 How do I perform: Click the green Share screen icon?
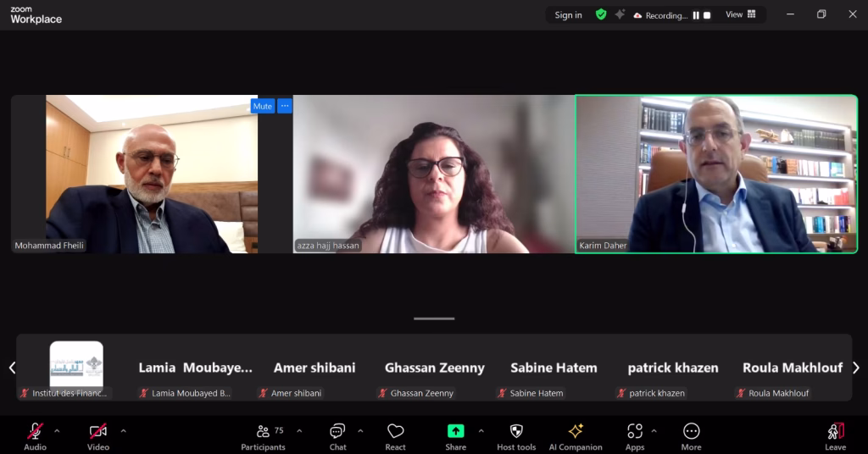coord(456,431)
